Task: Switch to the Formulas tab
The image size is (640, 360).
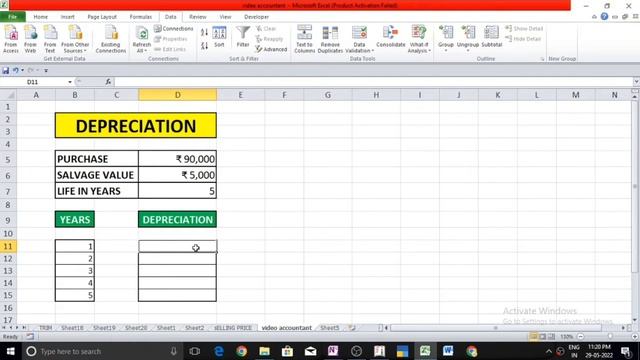Action: point(141,17)
